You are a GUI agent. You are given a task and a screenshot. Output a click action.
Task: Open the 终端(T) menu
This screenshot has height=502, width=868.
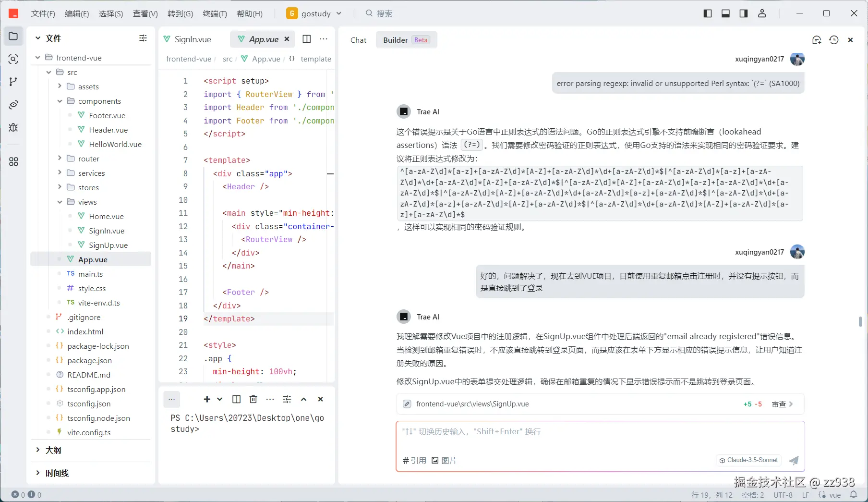[215, 13]
